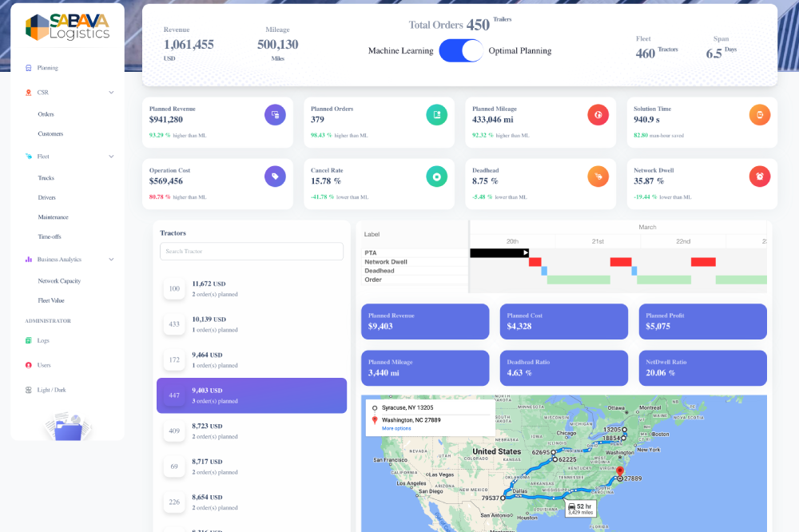
Task: Open Customers in the sidebar
Action: (x=50, y=134)
